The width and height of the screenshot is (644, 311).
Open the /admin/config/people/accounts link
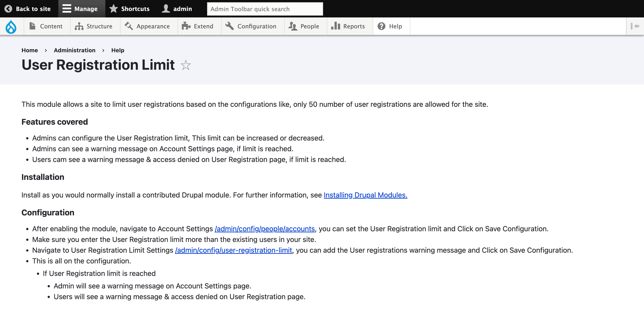point(265,228)
